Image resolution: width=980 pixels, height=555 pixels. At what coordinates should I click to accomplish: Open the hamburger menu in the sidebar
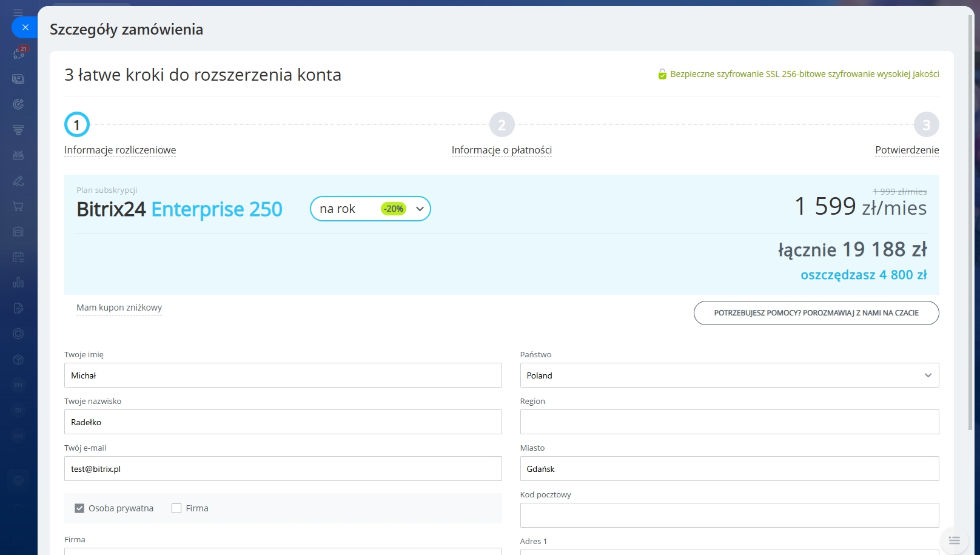[18, 12]
